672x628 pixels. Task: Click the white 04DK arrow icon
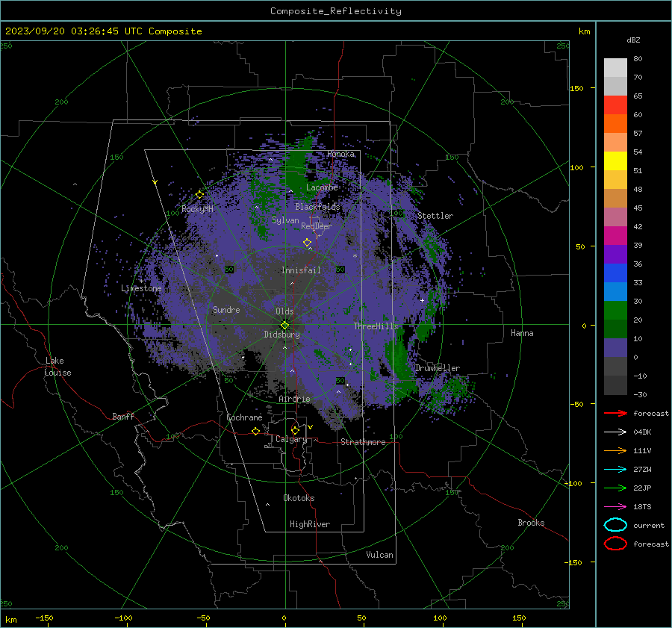(615, 432)
